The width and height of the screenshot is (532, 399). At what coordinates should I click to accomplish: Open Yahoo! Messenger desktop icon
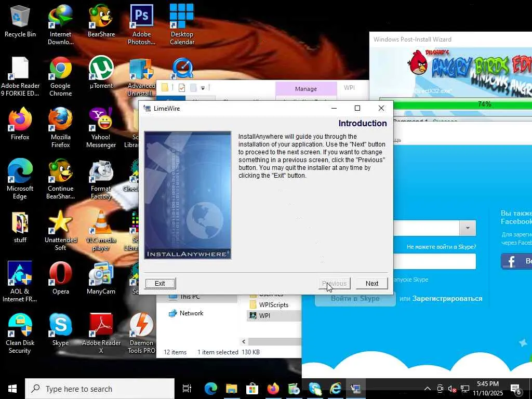101,128
